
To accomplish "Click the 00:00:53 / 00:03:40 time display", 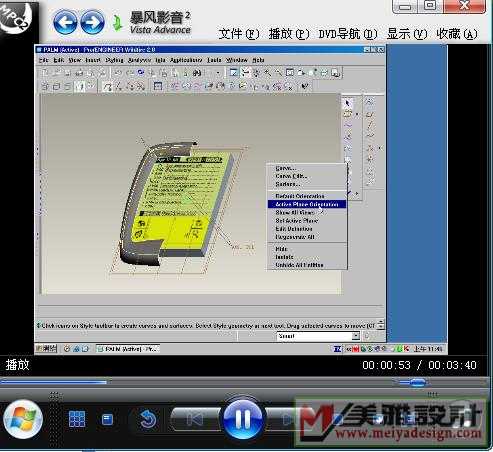I will (x=419, y=365).
